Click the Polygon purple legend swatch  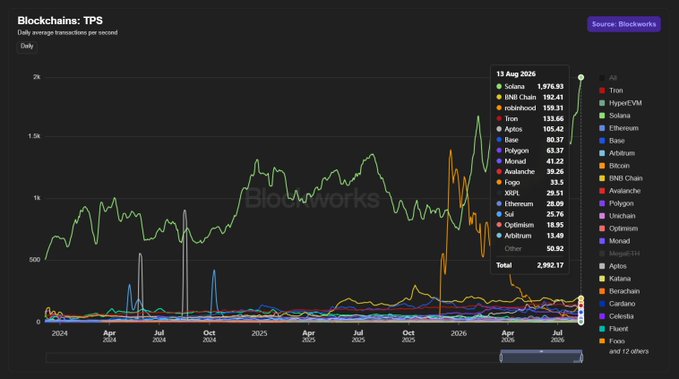602,204
